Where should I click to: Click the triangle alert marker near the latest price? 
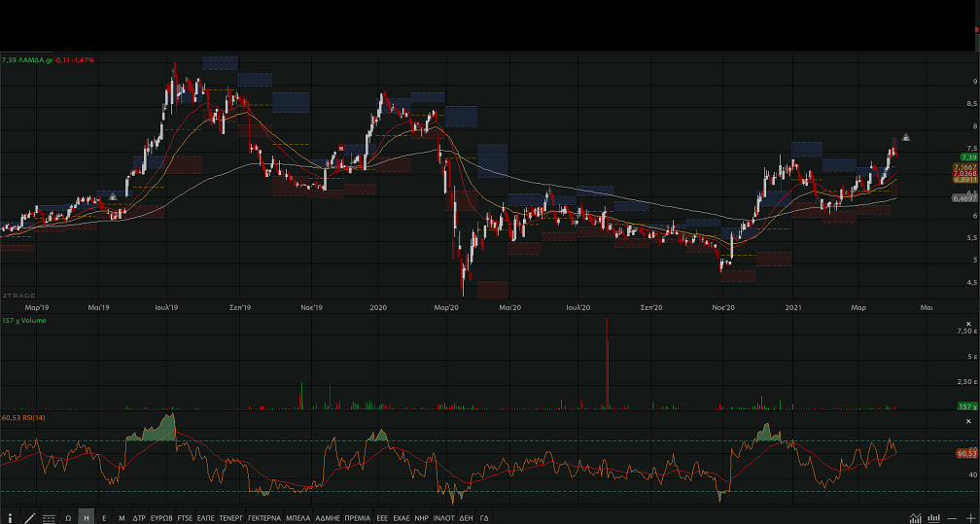point(906,137)
